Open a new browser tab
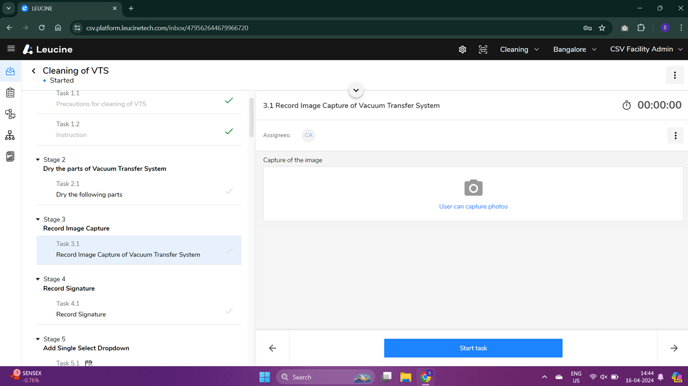688x386 pixels. click(x=131, y=8)
